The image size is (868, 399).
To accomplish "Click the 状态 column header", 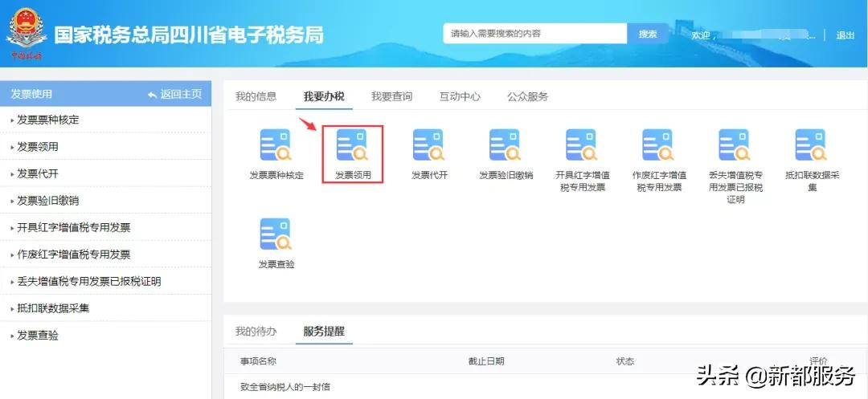I will tap(625, 361).
